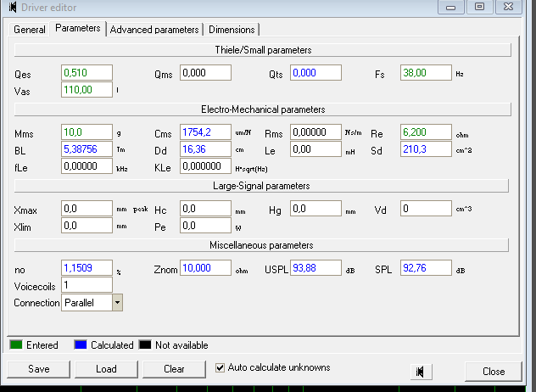Toggle the Auto calculate unknowns checkbox
This screenshot has height=392, width=536.
[220, 368]
